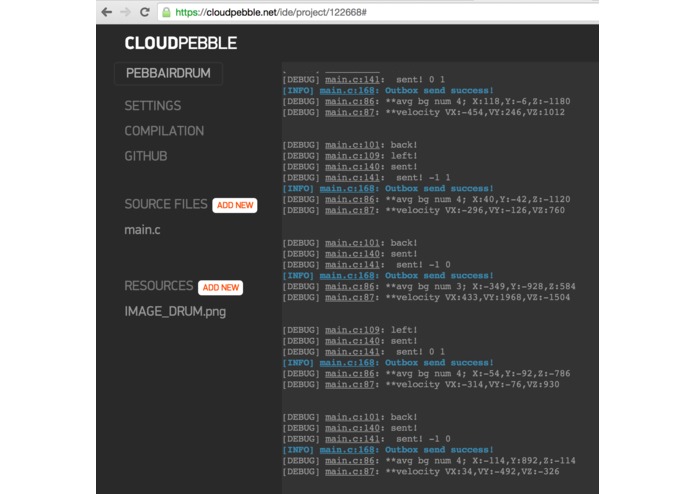Reload the page with refresh icon
The width and height of the screenshot is (695, 494).
(144, 12)
